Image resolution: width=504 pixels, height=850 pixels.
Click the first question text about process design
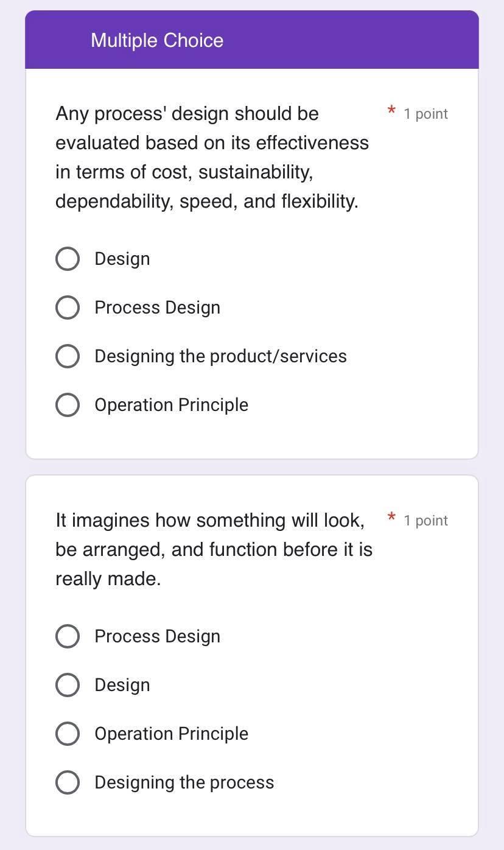pos(212,157)
